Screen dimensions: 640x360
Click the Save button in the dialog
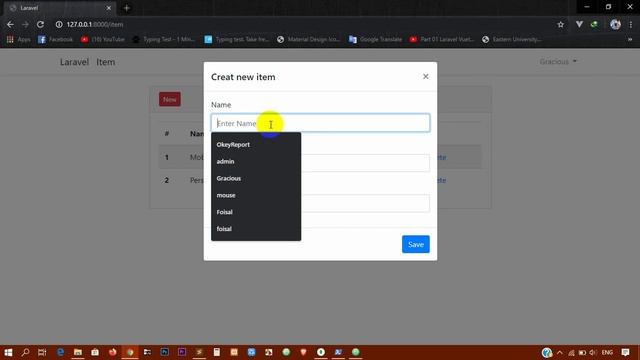(416, 244)
